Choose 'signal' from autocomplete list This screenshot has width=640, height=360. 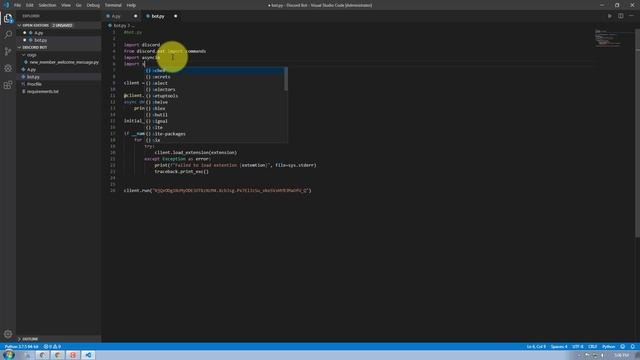pos(215,121)
